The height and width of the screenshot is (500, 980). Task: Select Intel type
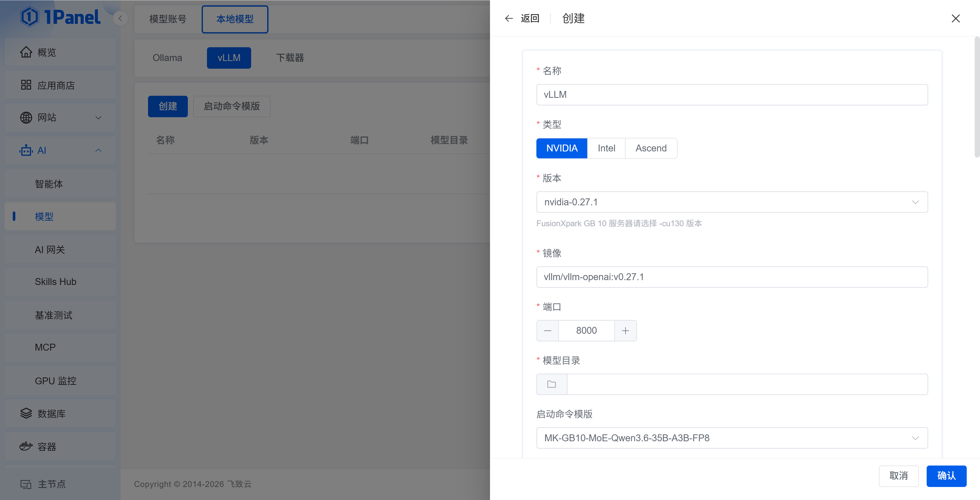606,148
